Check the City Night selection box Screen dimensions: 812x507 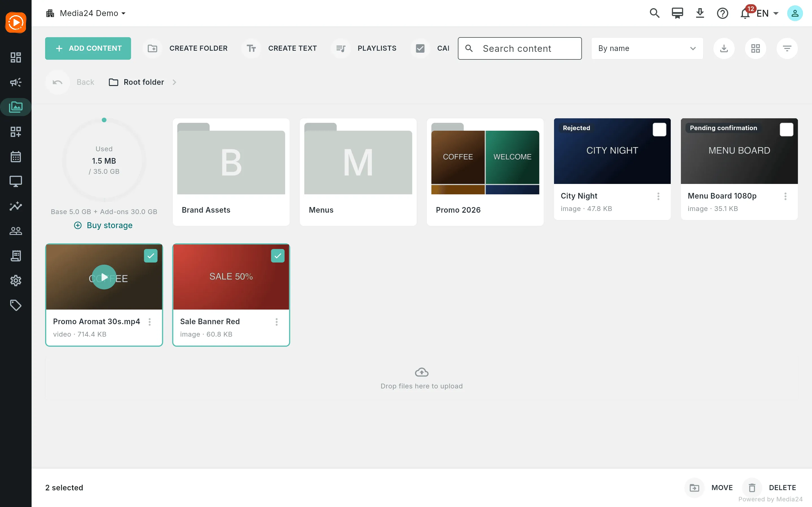(659, 130)
